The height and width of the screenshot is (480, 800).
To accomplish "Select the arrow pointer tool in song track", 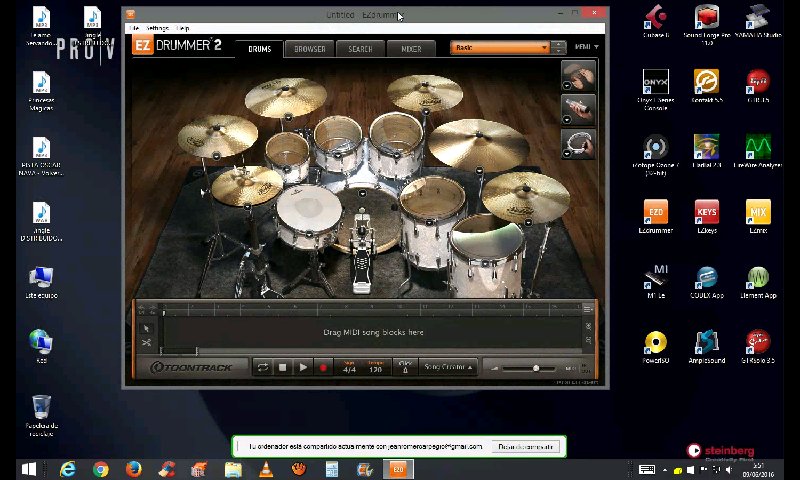I will 146,329.
